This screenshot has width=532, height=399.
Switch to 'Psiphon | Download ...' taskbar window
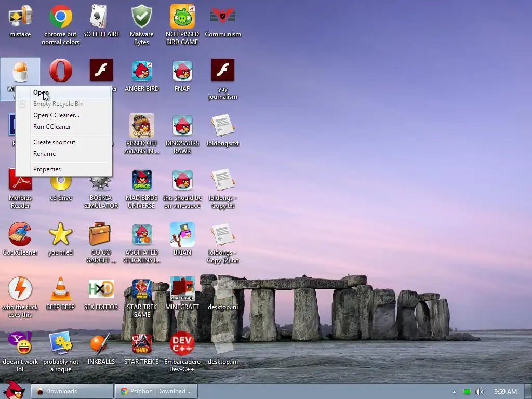pyautogui.click(x=156, y=391)
